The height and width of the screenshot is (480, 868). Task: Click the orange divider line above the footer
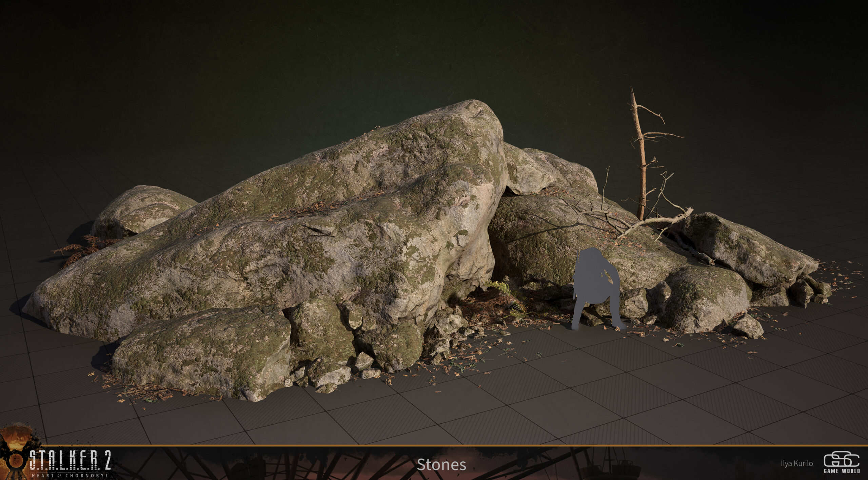434,445
